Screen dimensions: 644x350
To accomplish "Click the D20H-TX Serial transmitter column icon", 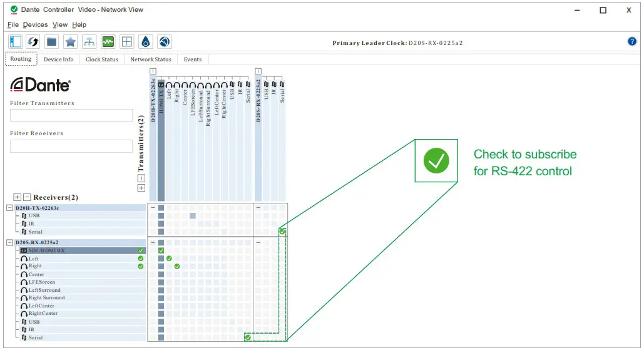I will coord(248,85).
